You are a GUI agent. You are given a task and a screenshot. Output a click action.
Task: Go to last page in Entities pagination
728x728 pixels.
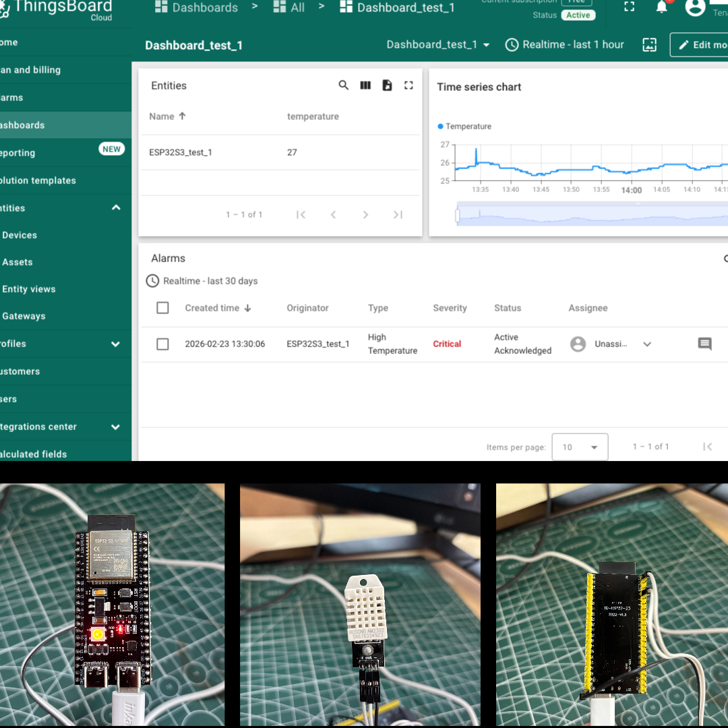pyautogui.click(x=398, y=214)
